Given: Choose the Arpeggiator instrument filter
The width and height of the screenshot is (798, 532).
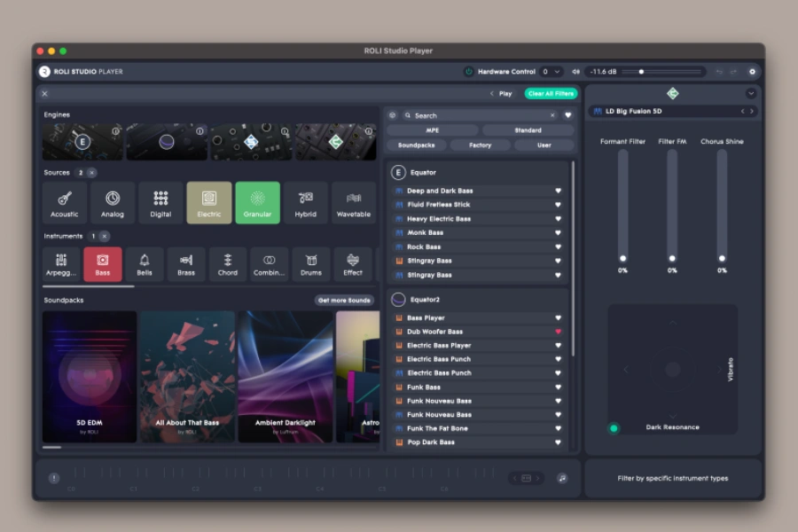Looking at the screenshot, I should 61,264.
